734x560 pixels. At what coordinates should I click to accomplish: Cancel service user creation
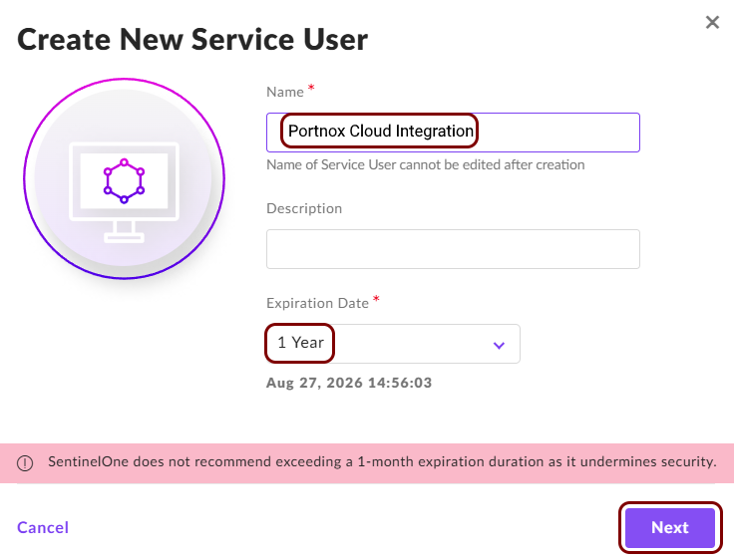[43, 528]
